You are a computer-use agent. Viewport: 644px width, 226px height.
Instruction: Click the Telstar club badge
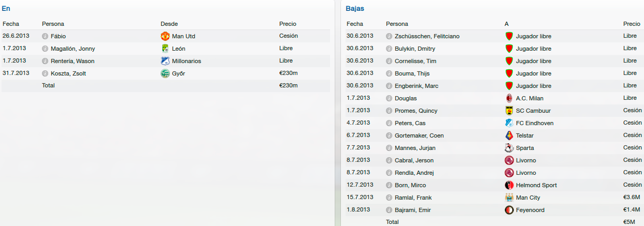click(x=509, y=135)
